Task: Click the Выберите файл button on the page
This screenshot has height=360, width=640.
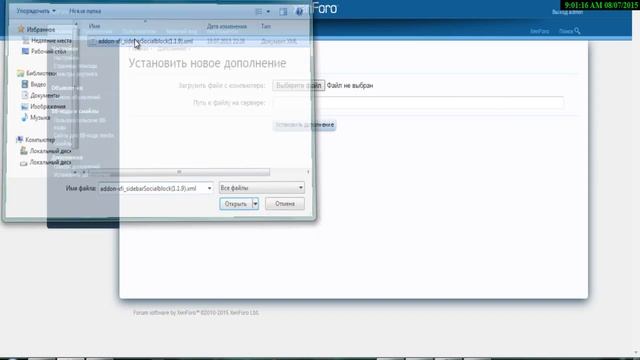Action: point(298,85)
